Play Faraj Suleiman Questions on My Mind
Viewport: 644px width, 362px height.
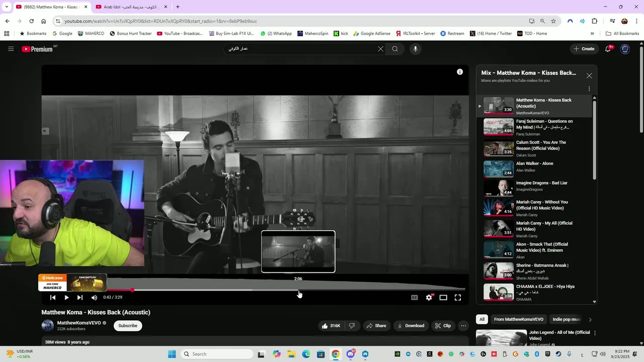(x=535, y=127)
